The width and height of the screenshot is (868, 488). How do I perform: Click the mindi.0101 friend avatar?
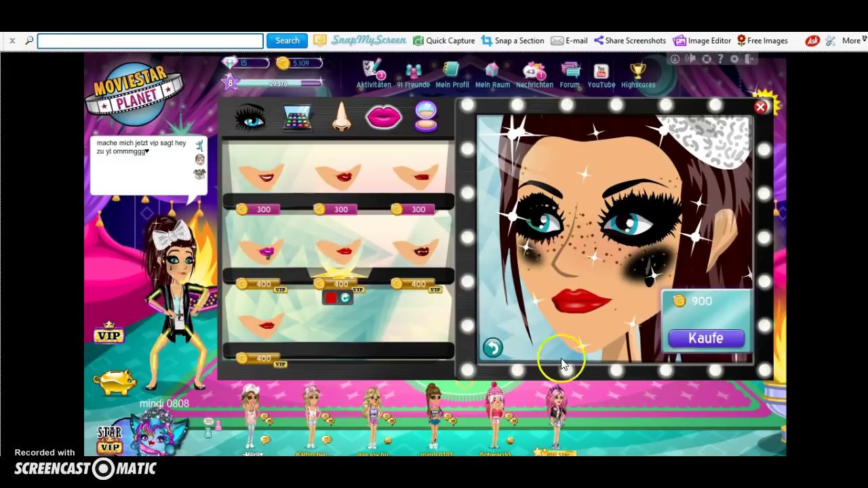point(434,416)
